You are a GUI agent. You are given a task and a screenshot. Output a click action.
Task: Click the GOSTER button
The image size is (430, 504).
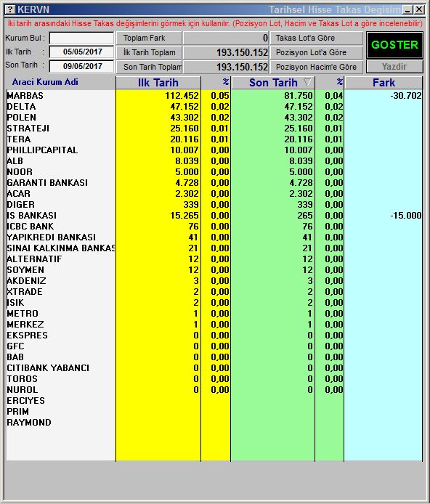coord(394,45)
